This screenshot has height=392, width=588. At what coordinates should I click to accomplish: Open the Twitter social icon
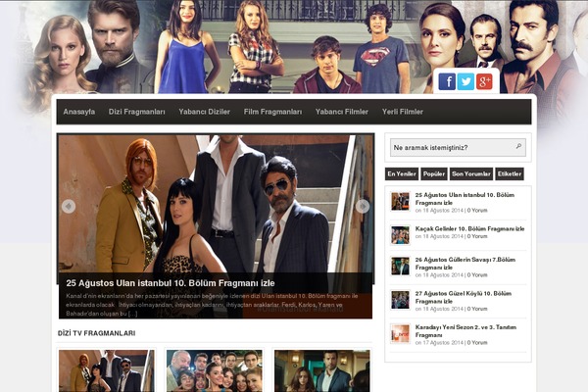(465, 81)
